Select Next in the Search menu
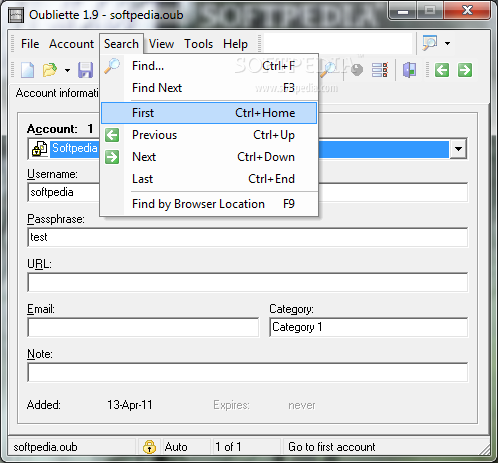498x463 pixels. 209,157
